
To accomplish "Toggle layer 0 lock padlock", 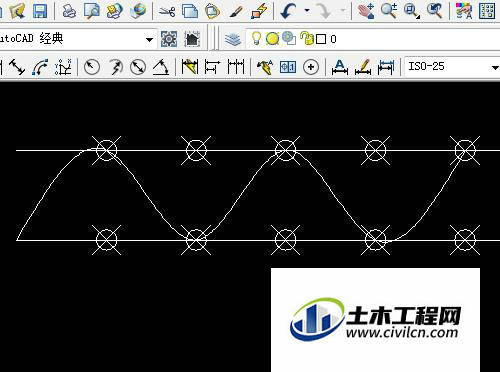I will pos(307,38).
